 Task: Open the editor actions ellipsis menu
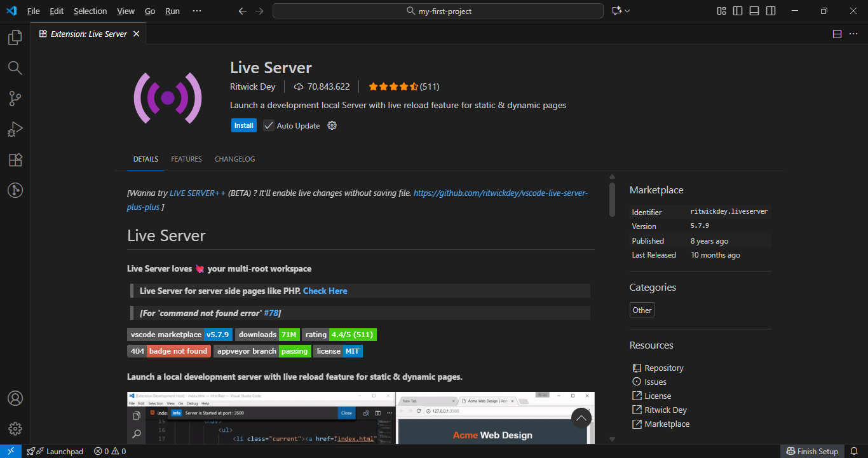pyautogui.click(x=853, y=34)
